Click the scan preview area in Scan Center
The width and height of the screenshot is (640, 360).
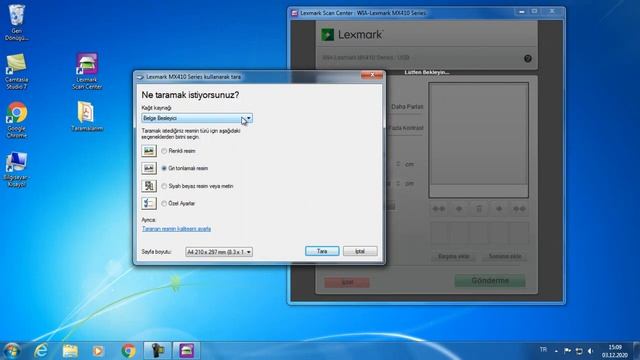tap(478, 140)
